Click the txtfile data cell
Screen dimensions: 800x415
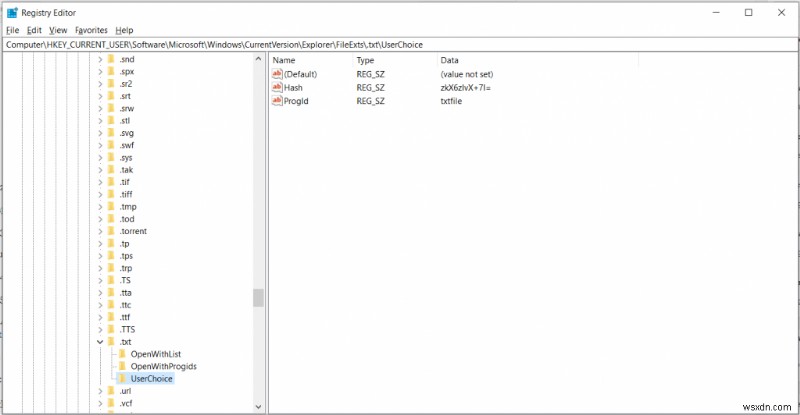click(451, 101)
